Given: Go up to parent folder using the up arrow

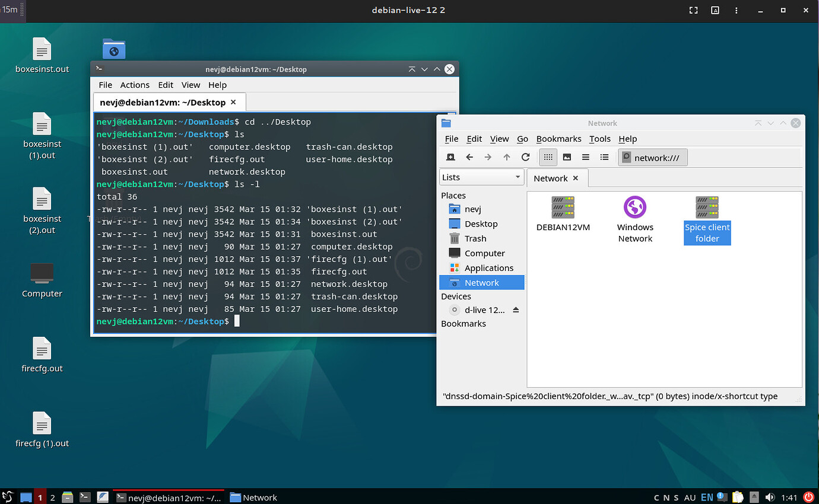Looking at the screenshot, I should pyautogui.click(x=507, y=157).
